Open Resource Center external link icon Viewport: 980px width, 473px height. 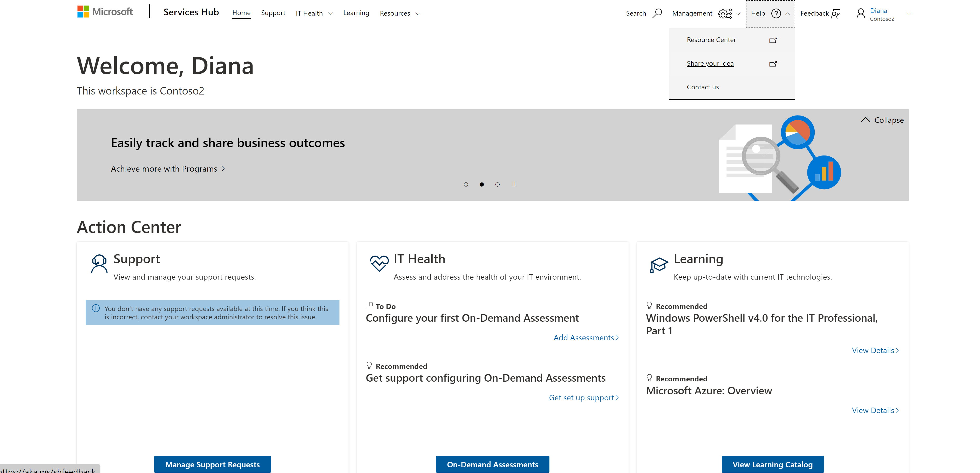[773, 40]
